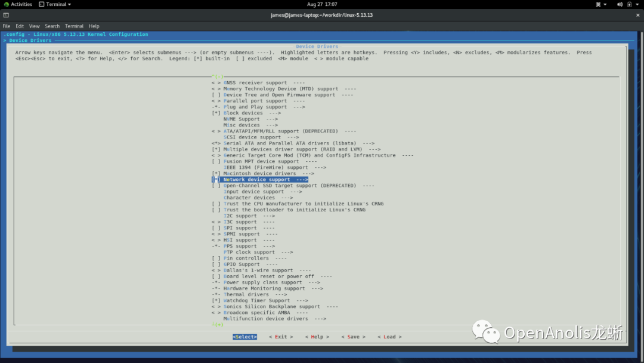Click the battery status icon

(x=629, y=5)
